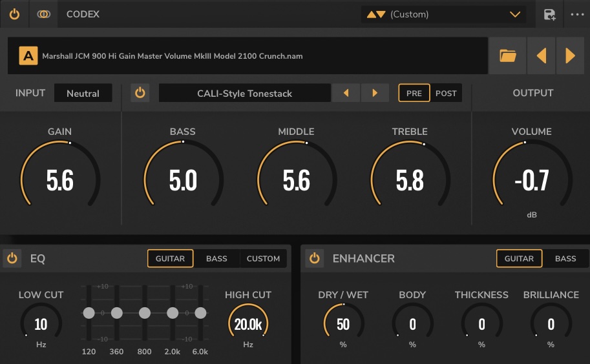
Task: Click the 6.0k EQ band slider handle
Action: point(200,312)
